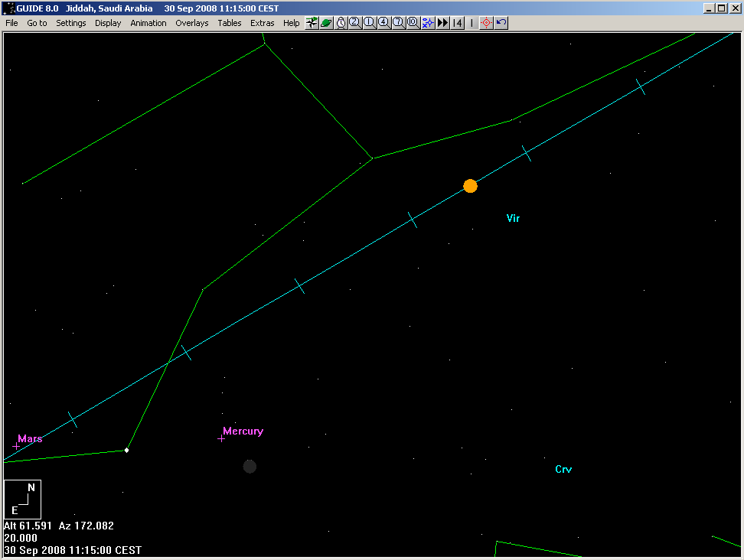Select zoom level 1 magnifier icon
Screen dimensions: 744x560
(370, 23)
